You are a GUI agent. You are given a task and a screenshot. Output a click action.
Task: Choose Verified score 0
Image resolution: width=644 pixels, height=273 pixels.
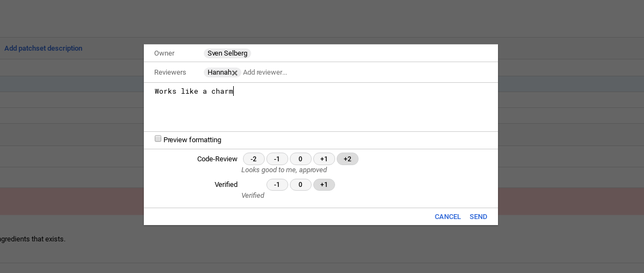300,185
